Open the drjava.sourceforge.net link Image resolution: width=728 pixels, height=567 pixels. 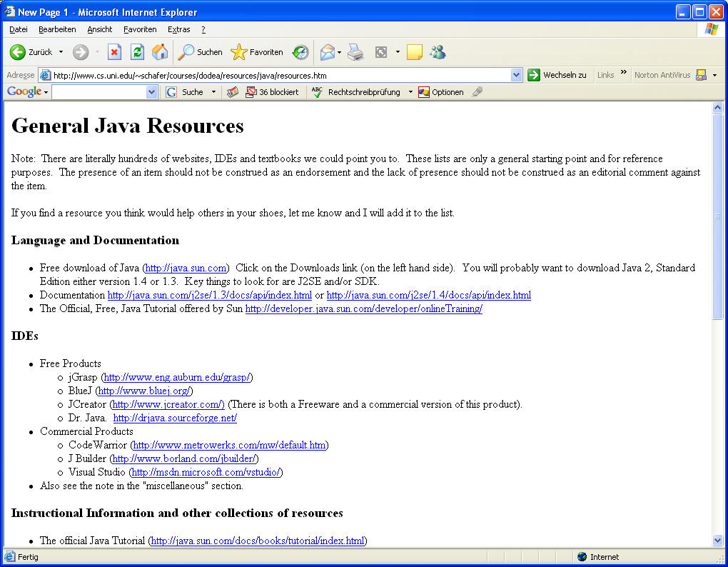175,418
